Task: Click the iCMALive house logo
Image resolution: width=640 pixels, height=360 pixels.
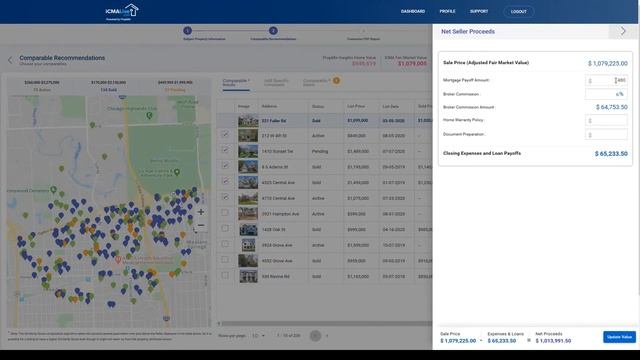Action: [x=122, y=11]
